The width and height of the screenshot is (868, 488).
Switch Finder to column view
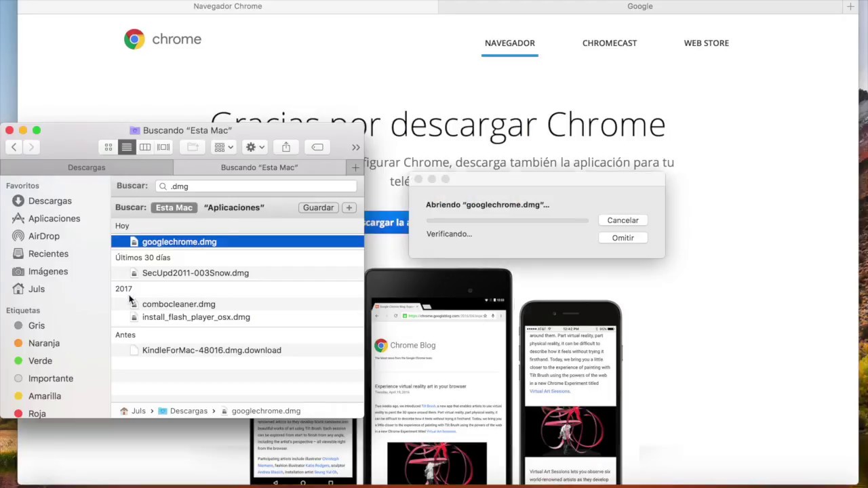coord(145,147)
